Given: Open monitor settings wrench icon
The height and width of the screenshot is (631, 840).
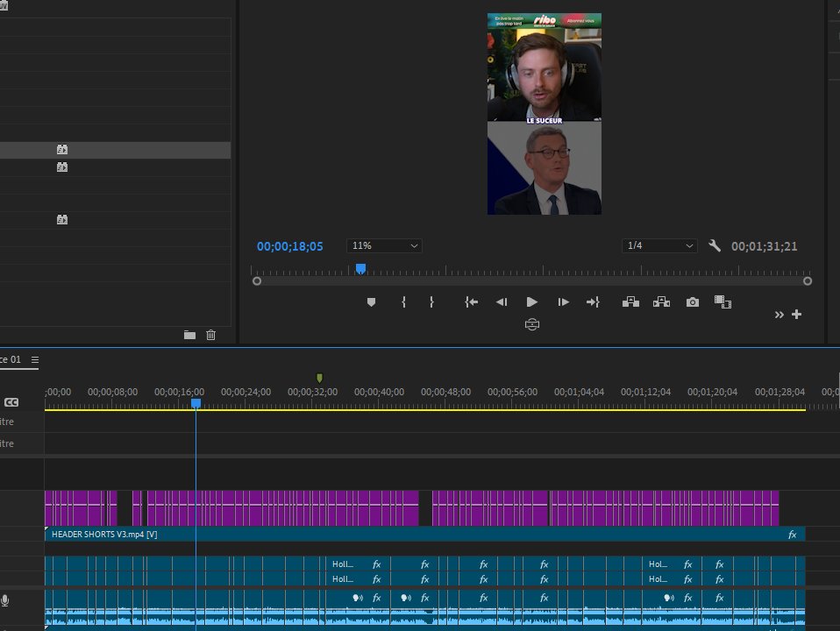Looking at the screenshot, I should (715, 246).
